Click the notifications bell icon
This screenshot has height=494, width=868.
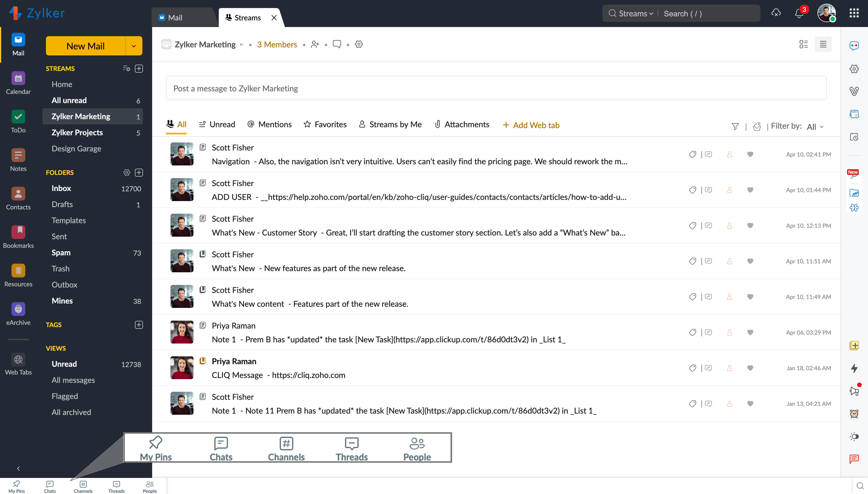click(799, 13)
